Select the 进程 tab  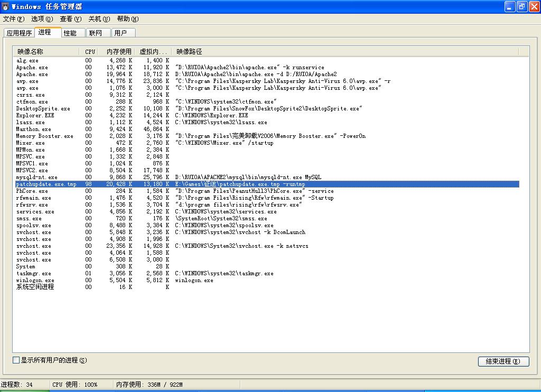click(x=48, y=32)
